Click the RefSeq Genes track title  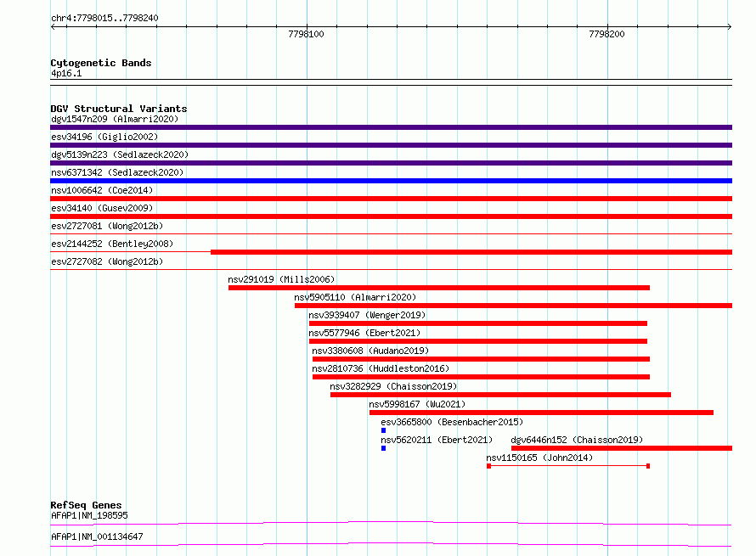[x=86, y=505]
